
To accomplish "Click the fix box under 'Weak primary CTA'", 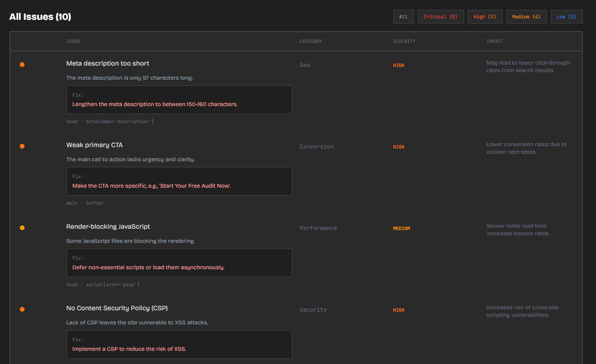I will [x=179, y=181].
